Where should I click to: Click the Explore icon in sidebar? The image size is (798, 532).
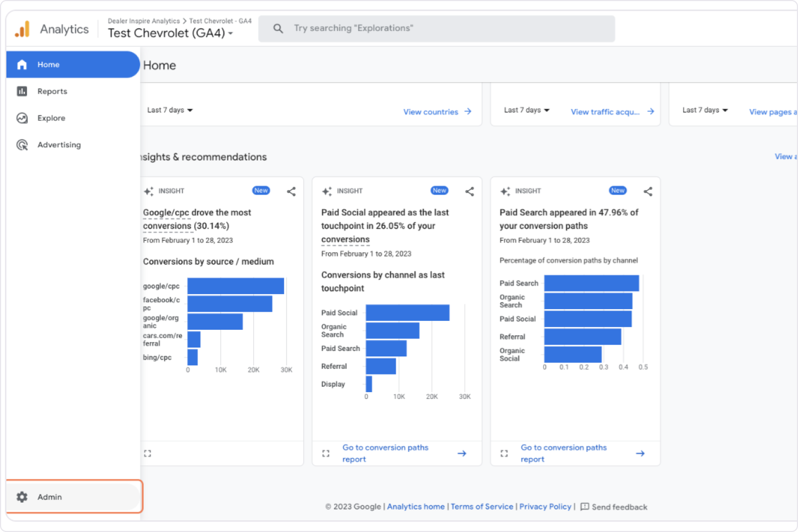[22, 118]
